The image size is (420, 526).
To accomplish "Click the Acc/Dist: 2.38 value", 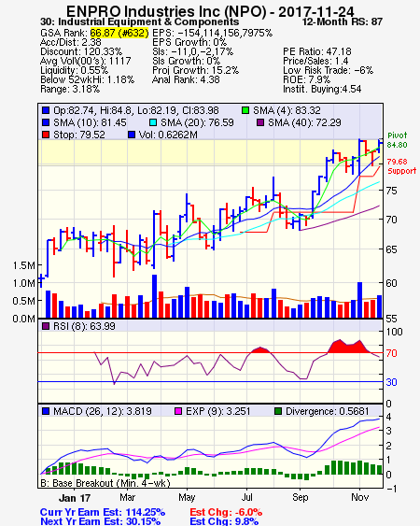I will click(x=71, y=42).
